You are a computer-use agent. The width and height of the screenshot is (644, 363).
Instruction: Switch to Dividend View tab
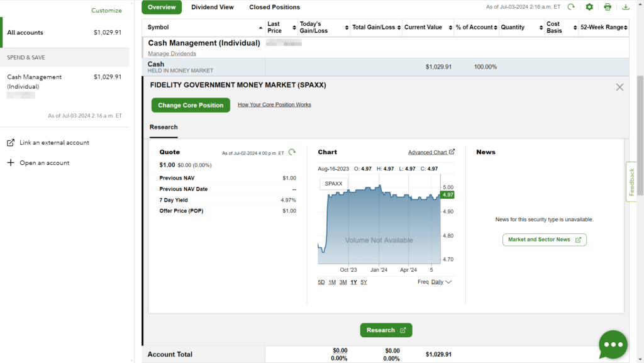click(x=213, y=7)
